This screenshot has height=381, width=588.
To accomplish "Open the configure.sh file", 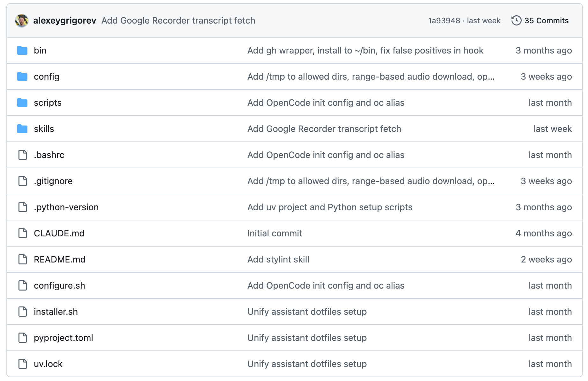I will (x=59, y=285).
